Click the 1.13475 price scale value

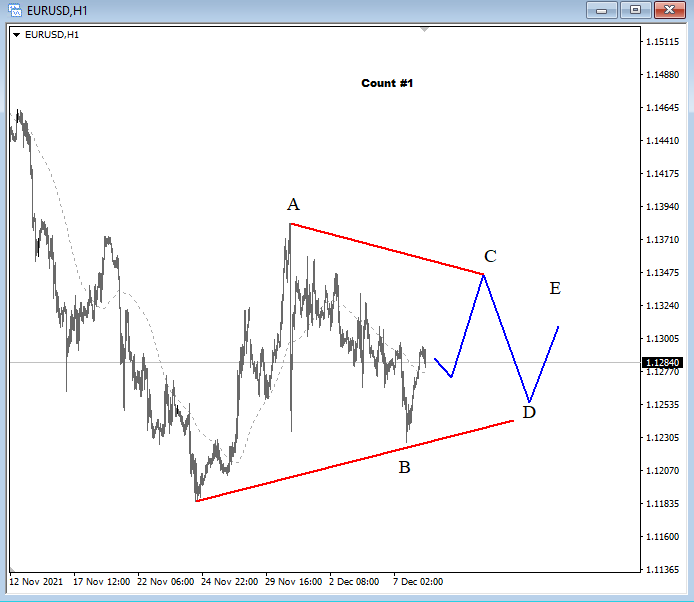pyautogui.click(x=662, y=273)
